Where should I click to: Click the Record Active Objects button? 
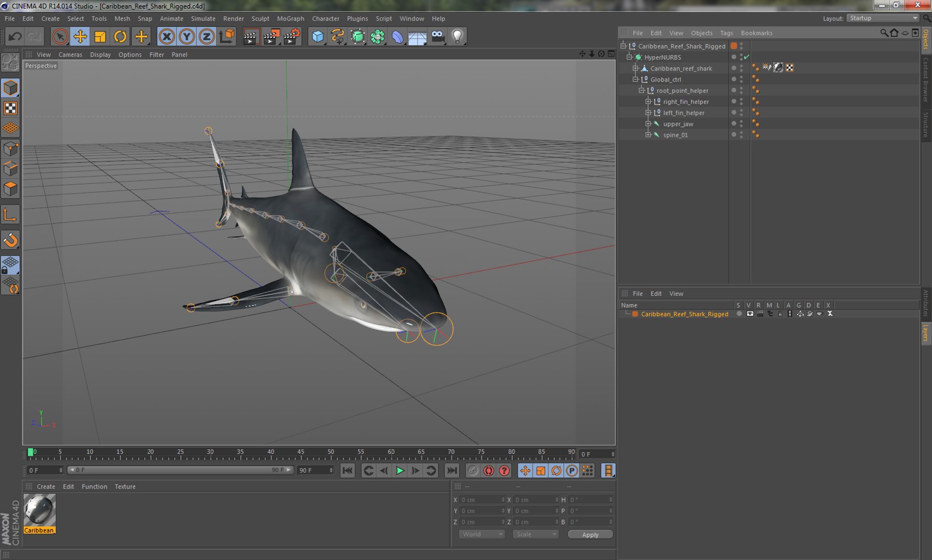click(472, 470)
